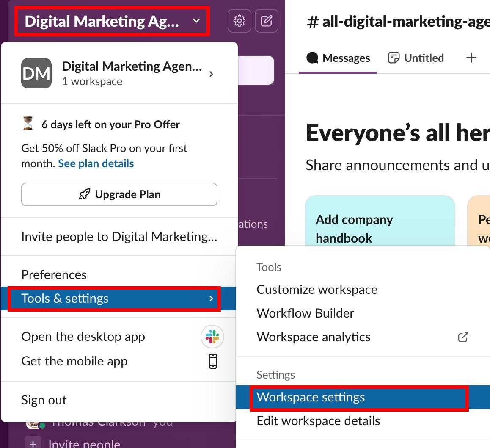Click the Slack logo desktop app icon
Image resolution: width=490 pixels, height=448 pixels.
click(x=212, y=337)
